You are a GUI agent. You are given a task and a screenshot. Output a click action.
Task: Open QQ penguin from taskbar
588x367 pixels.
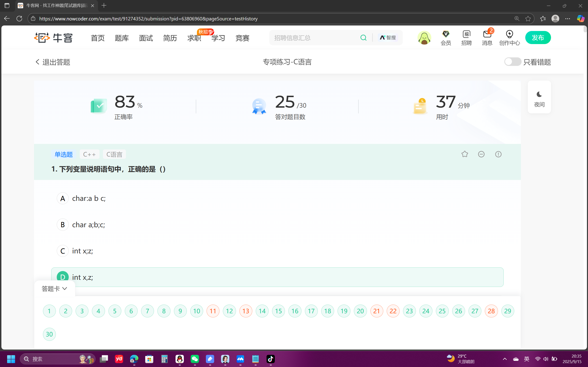coord(179,359)
